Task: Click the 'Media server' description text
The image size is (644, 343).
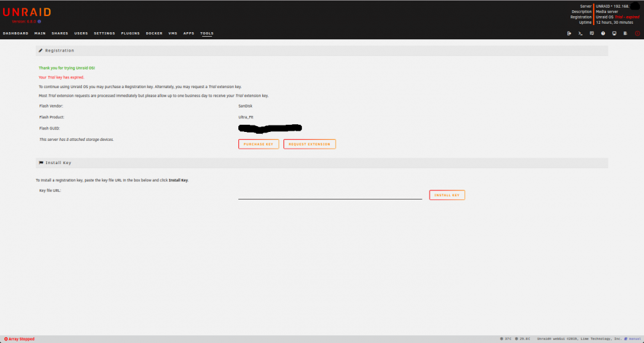Action: tap(607, 12)
